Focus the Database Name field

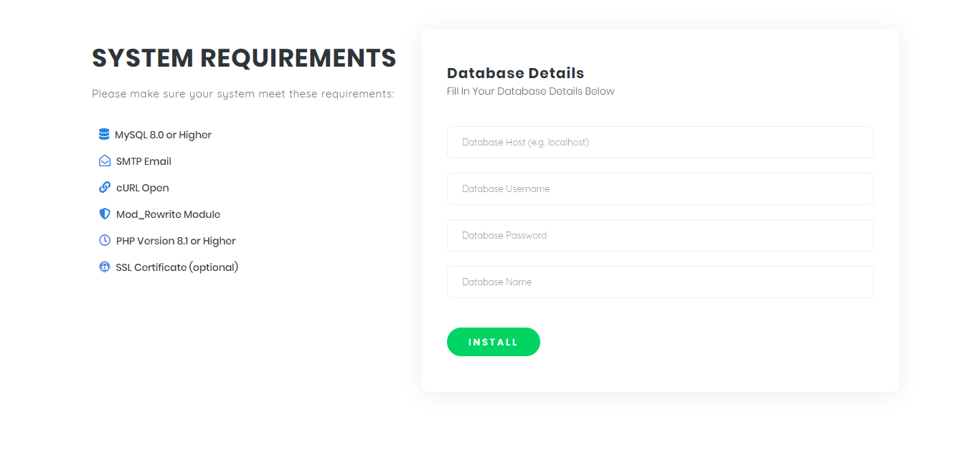(660, 282)
